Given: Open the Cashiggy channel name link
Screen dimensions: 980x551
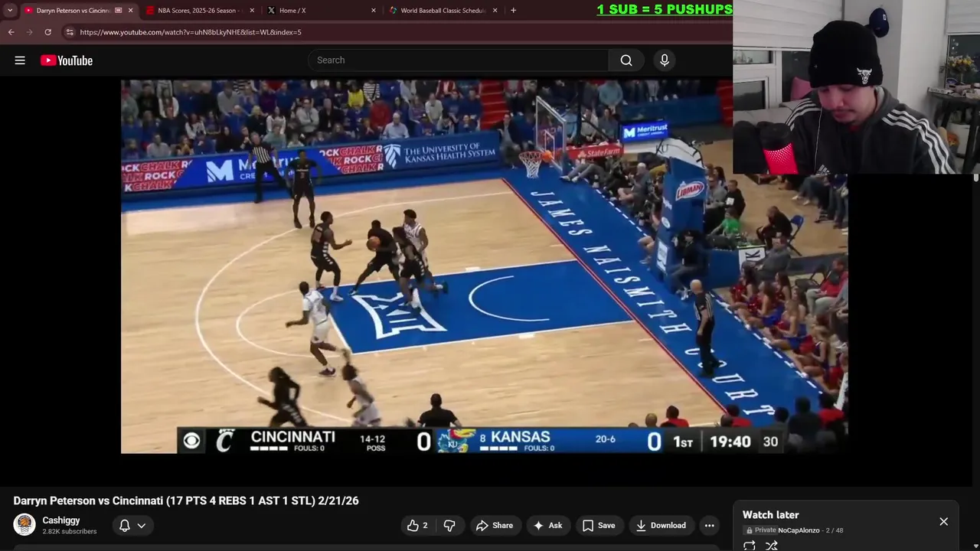Looking at the screenshot, I should click(61, 520).
